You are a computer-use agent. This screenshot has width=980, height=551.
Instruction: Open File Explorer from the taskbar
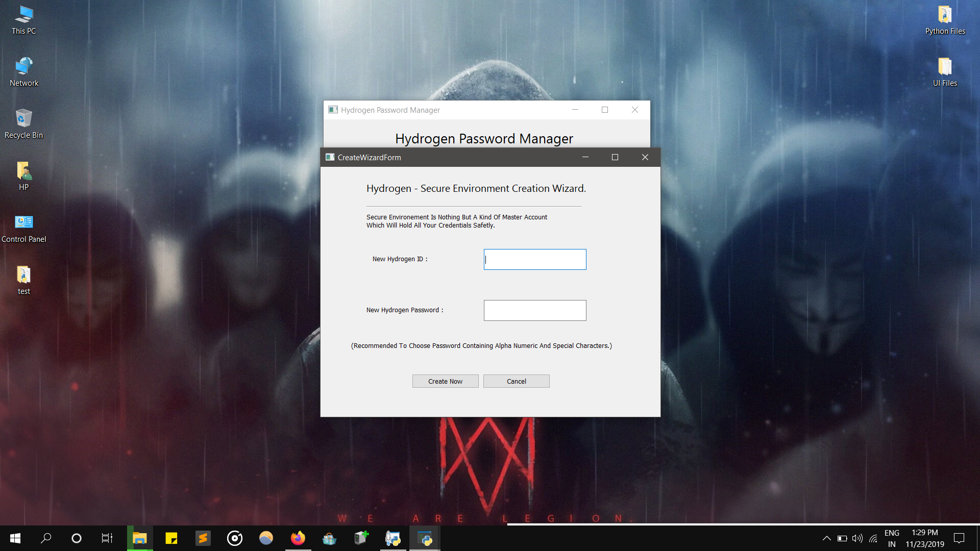[x=140, y=538]
